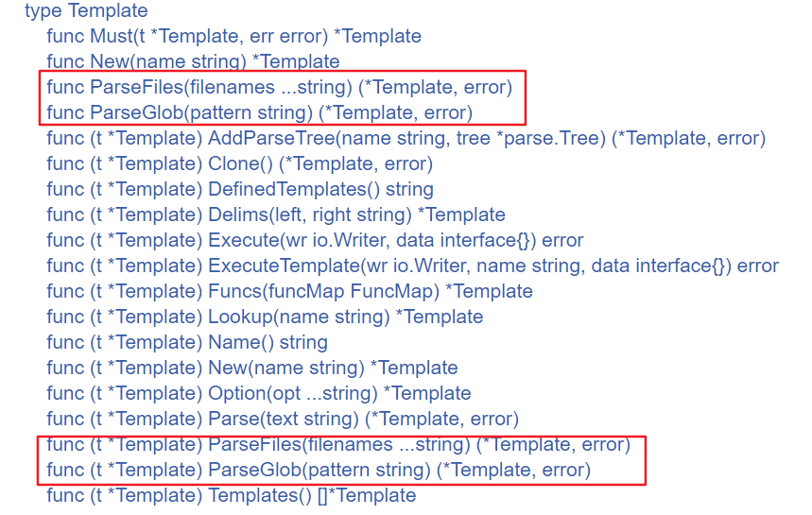Go to (t *Template) ParseFiles method
Image resolution: width=812 pixels, height=515 pixels.
tap(337, 445)
